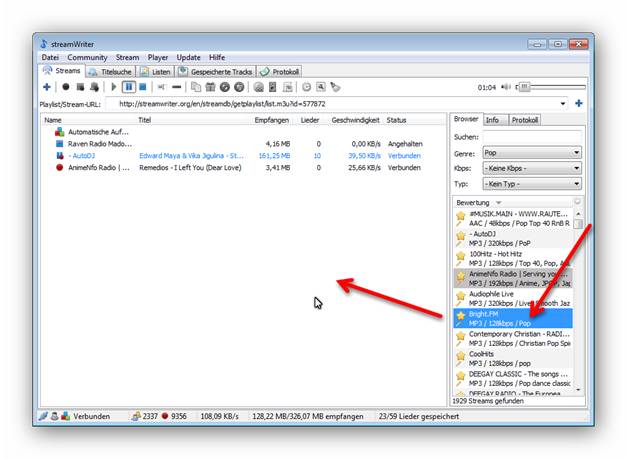Open the Community menu
627x459 pixels.
coord(87,58)
